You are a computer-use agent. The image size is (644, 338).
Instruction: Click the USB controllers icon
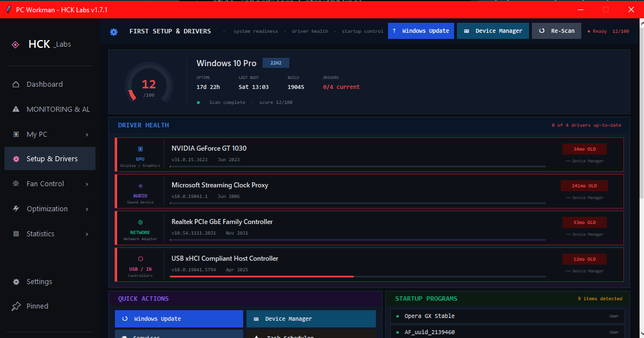coord(140,259)
